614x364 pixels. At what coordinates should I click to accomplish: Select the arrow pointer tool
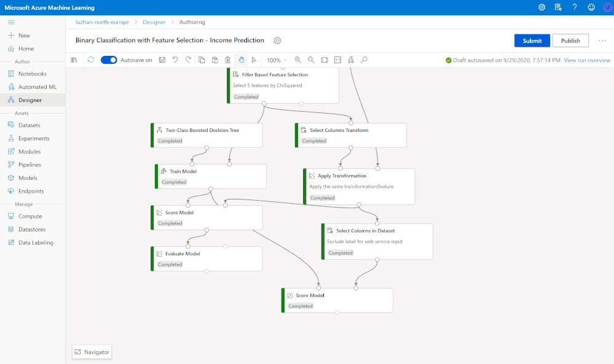(254, 60)
